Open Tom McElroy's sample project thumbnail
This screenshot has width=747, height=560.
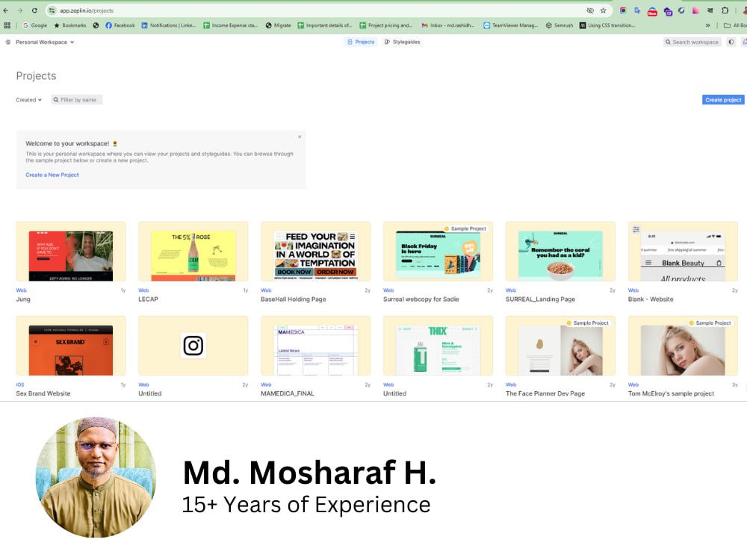point(683,346)
